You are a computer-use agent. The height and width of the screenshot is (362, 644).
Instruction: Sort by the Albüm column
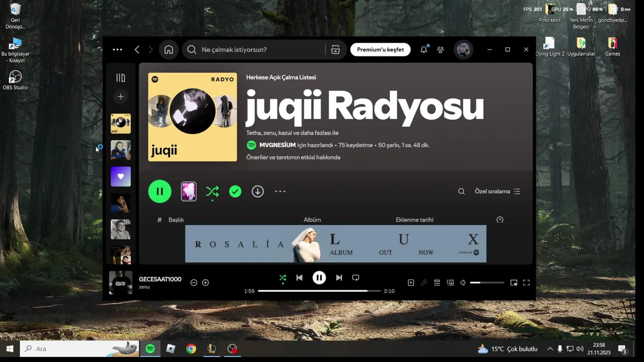tap(312, 220)
